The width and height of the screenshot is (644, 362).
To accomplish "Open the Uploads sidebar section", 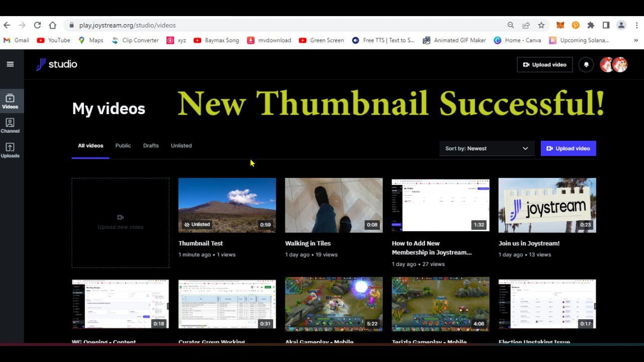I will point(10,150).
